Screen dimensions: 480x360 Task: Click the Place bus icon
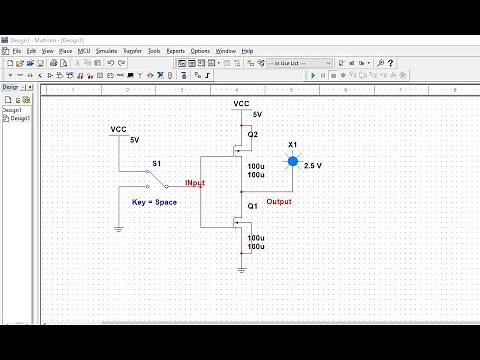pyautogui.click(x=208, y=75)
